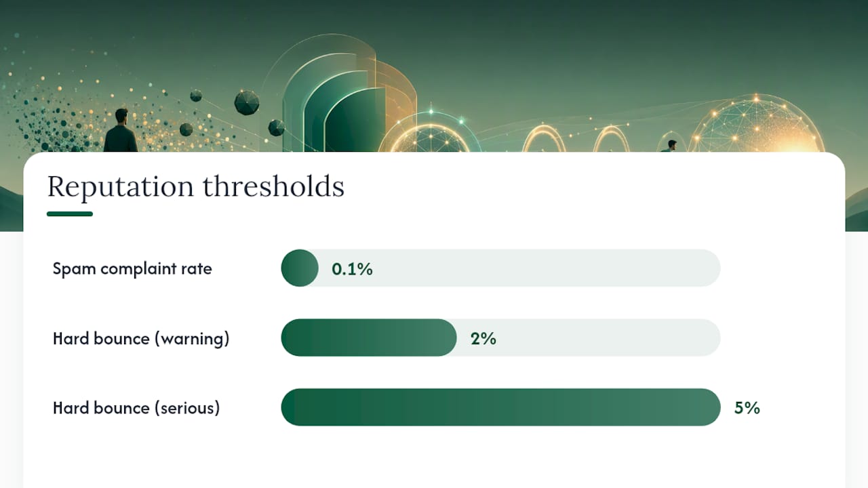Click the standing man figure in banner
Image resolution: width=868 pixels, height=488 pixels.
pos(120,130)
